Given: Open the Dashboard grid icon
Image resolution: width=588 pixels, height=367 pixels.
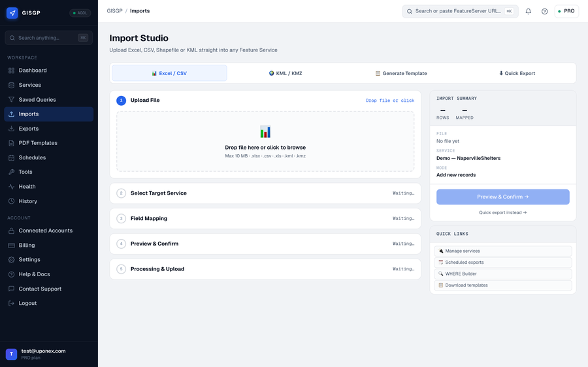Looking at the screenshot, I should tap(12, 71).
